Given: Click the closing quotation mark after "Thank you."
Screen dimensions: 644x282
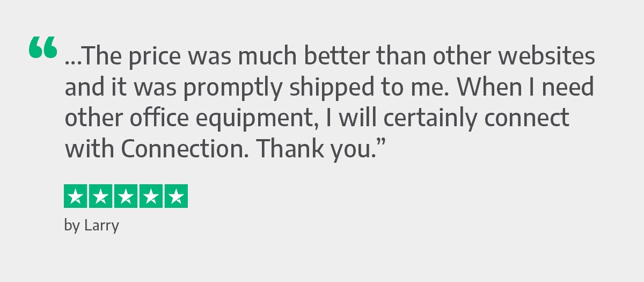Looking at the screenshot, I should pyautogui.click(x=379, y=143).
